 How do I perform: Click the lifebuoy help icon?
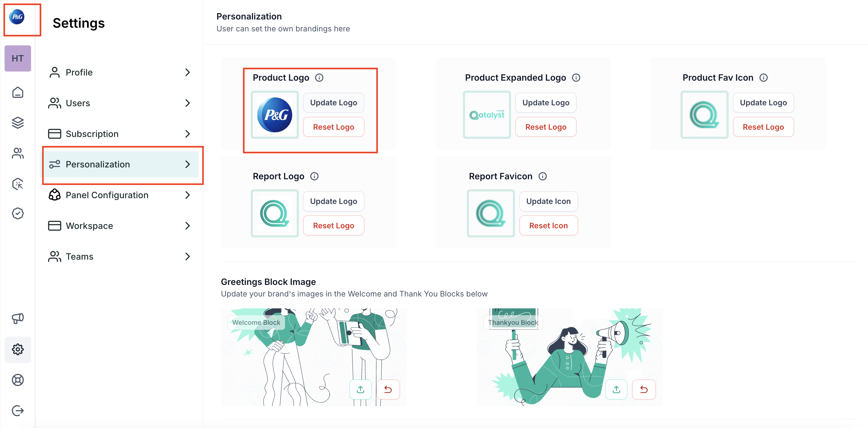click(18, 380)
